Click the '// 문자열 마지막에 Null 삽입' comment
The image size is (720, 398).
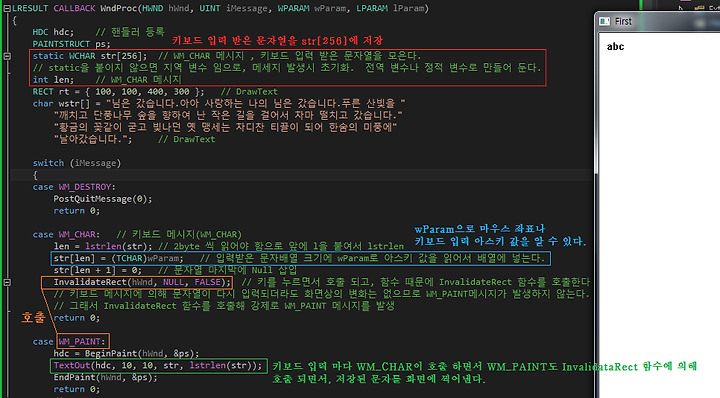tap(227, 270)
